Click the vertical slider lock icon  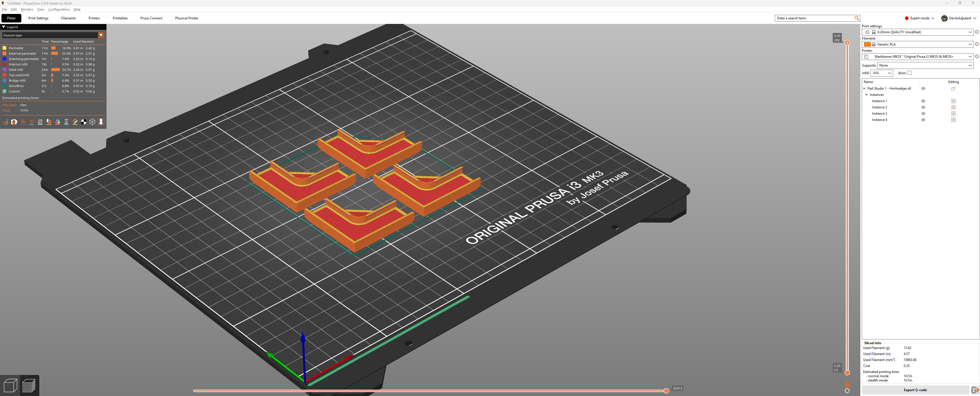click(847, 384)
